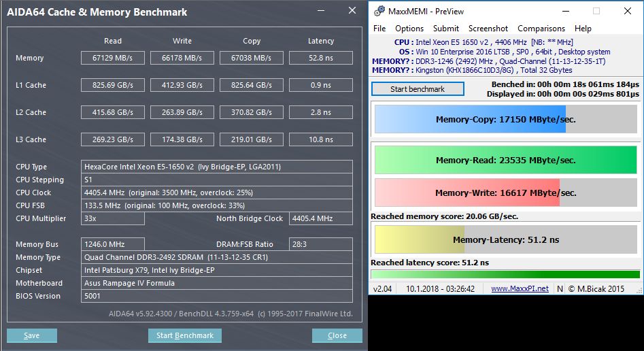Click CPU Type field HexaCore Intel Xeon E5-1650 v2

tap(217, 167)
